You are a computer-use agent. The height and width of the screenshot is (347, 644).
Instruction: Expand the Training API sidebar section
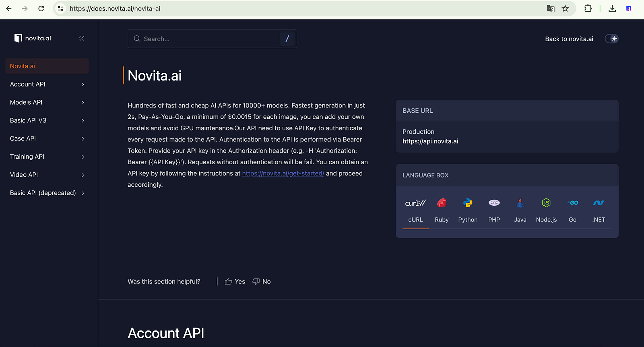(x=83, y=157)
